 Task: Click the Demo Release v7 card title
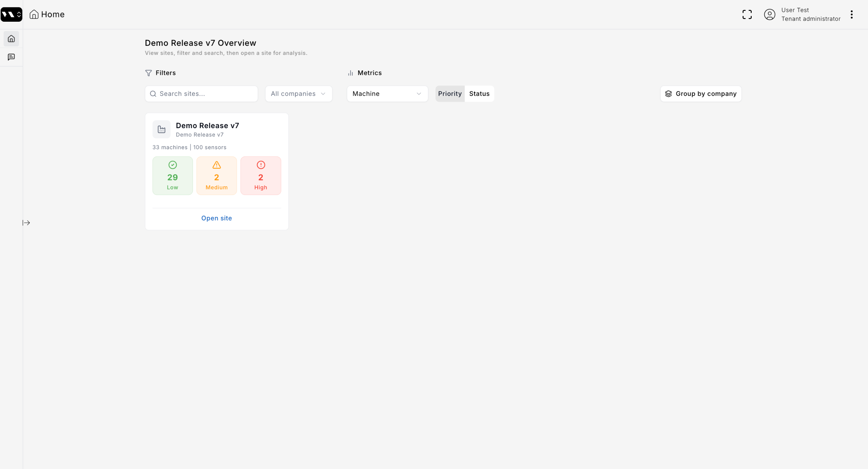tap(207, 125)
